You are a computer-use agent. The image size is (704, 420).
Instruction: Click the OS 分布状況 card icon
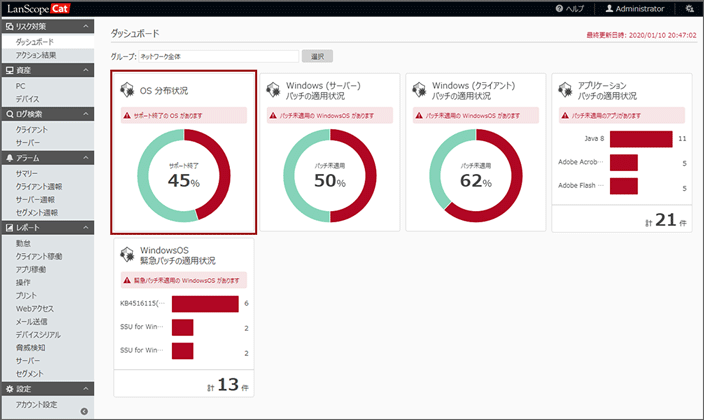coord(127,90)
